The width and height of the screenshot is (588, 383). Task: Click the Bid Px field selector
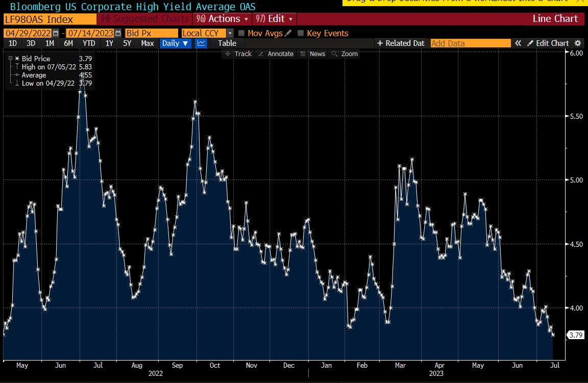[152, 33]
